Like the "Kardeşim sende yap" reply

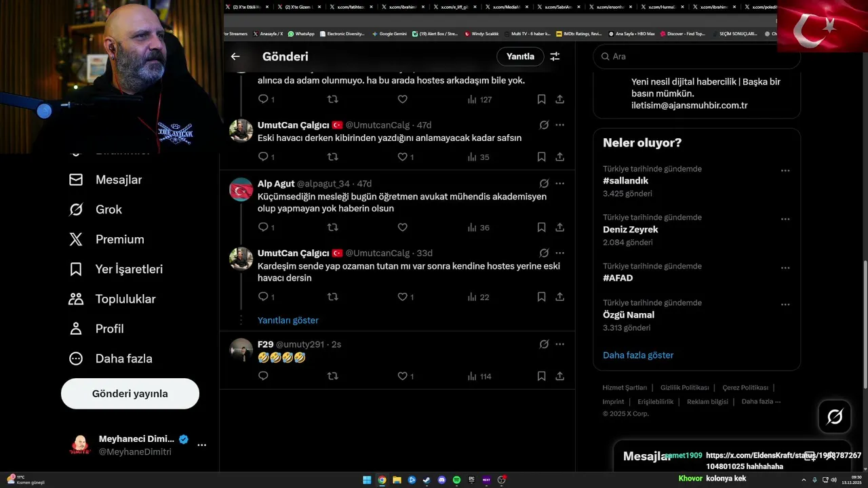click(402, 296)
